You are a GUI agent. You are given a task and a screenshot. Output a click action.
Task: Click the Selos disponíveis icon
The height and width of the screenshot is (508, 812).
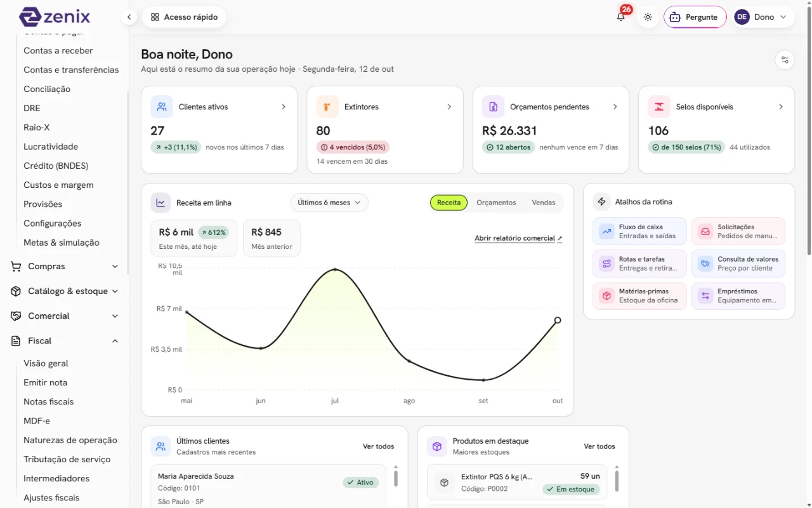point(659,107)
